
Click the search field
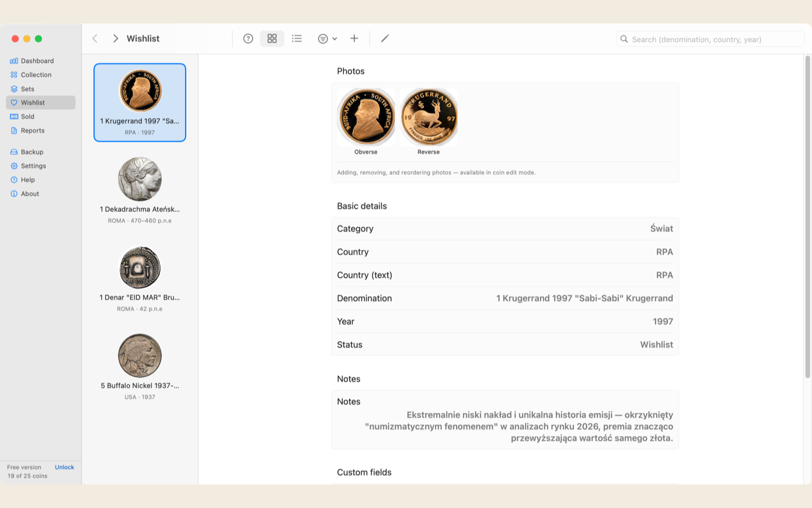[x=710, y=39]
